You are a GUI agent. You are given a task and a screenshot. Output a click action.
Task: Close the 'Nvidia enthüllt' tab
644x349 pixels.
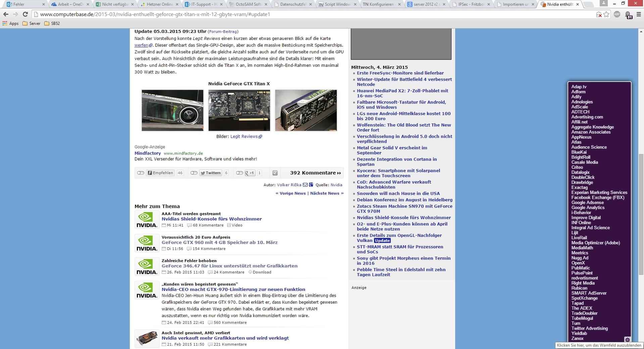point(578,4)
